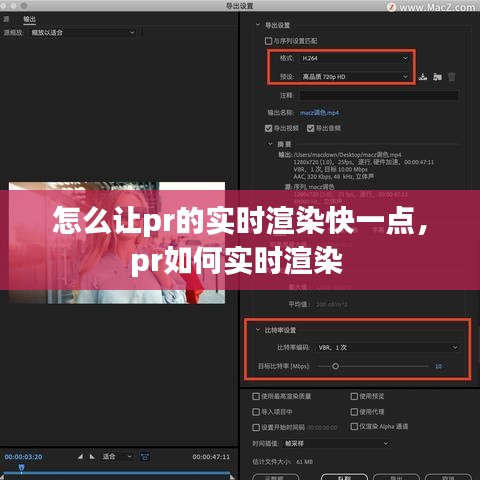
Task: Toggle the 与序列设置匹配 checkbox
Action: click(268, 41)
